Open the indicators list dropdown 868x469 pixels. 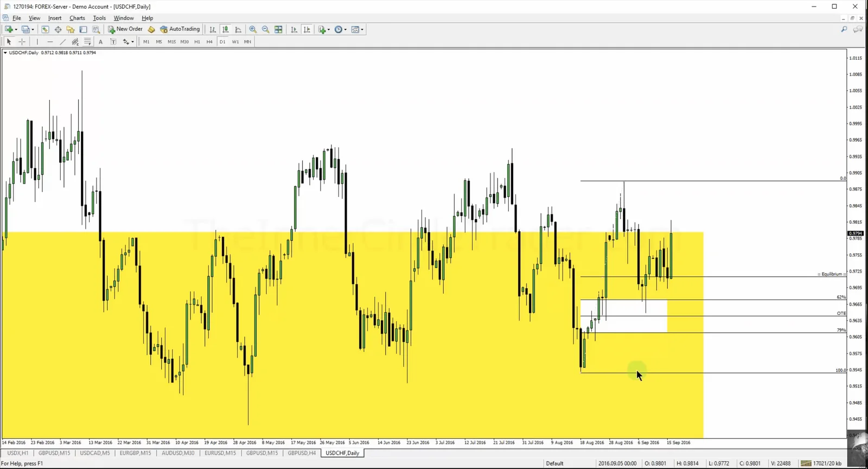click(x=324, y=29)
